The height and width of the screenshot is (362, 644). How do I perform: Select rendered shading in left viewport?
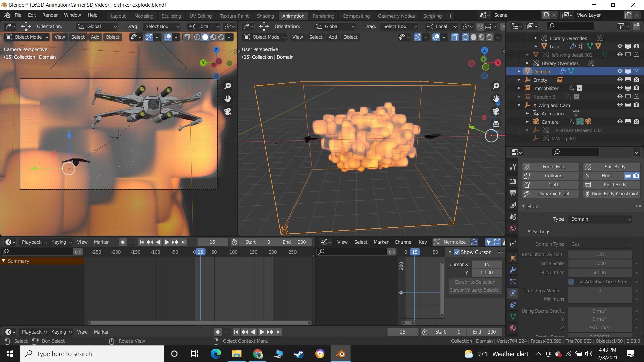coord(221,37)
